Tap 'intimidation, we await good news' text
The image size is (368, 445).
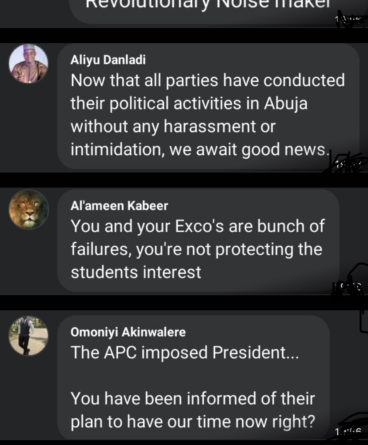(x=200, y=150)
